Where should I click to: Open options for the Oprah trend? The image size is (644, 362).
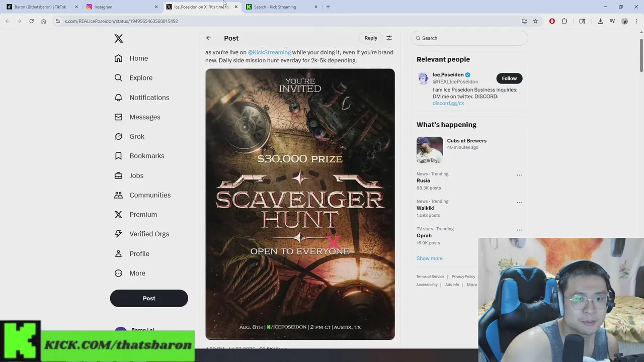point(519,230)
